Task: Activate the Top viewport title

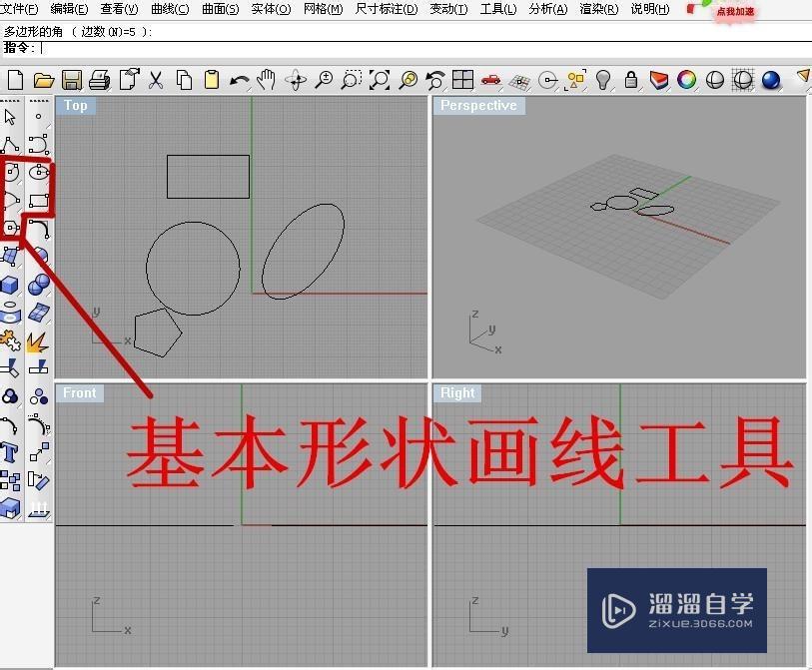Action: (76, 105)
